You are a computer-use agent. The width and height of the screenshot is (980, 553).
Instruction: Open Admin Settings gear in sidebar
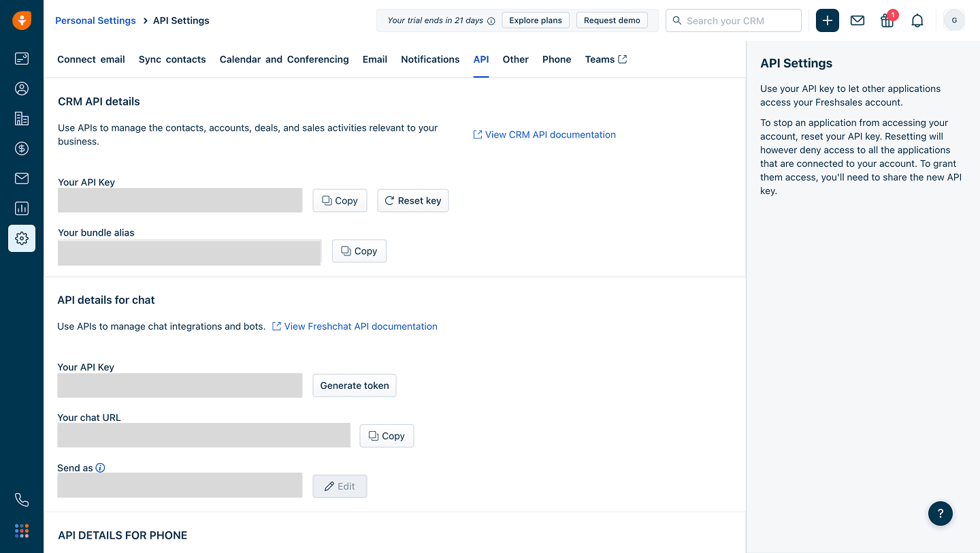pos(22,238)
